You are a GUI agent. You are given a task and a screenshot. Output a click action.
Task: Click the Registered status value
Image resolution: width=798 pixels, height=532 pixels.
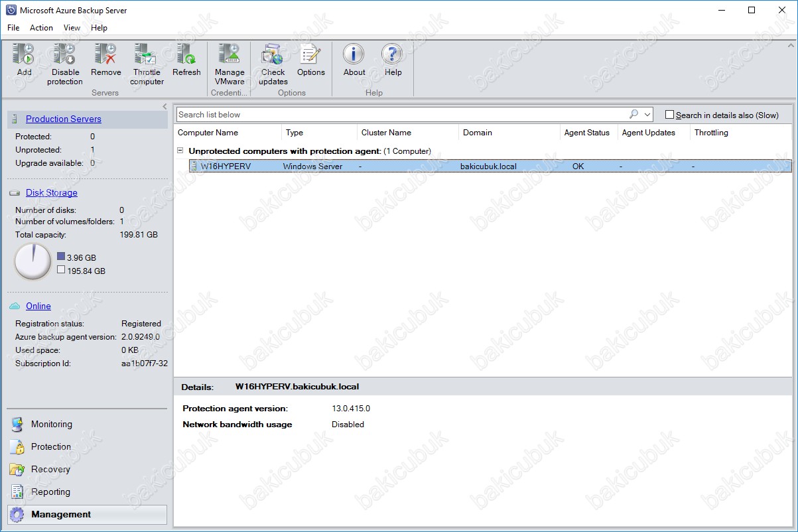[141, 324]
